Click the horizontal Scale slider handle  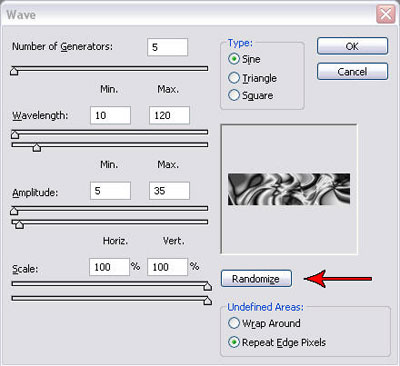tap(207, 286)
